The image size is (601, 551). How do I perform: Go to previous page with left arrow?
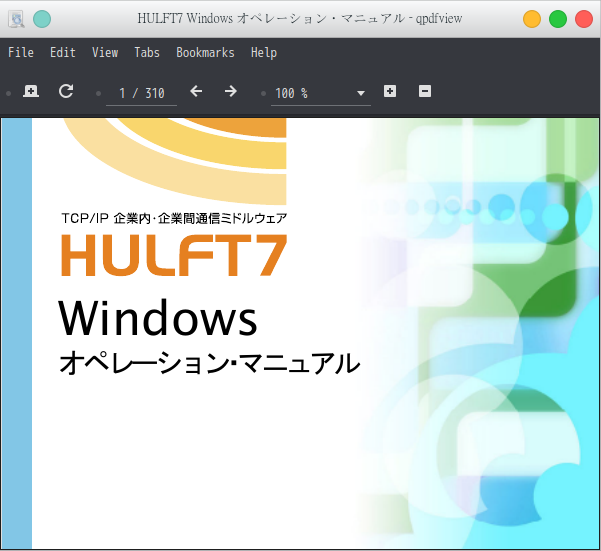tap(196, 91)
